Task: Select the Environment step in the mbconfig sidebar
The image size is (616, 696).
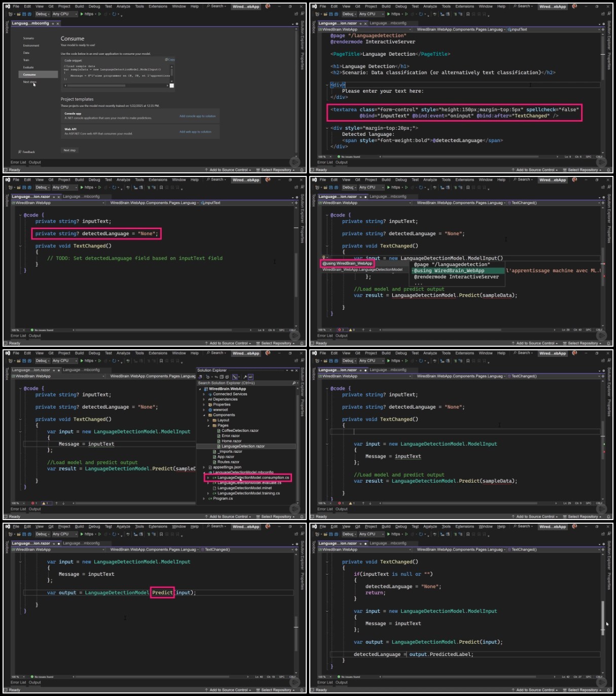Action: [31, 46]
